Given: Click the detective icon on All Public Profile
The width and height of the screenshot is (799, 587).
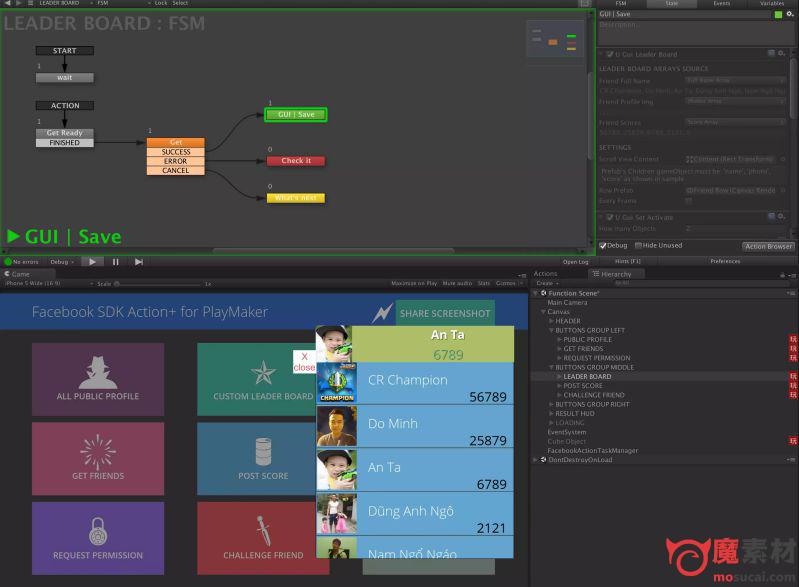Looking at the screenshot, I should point(98,373).
